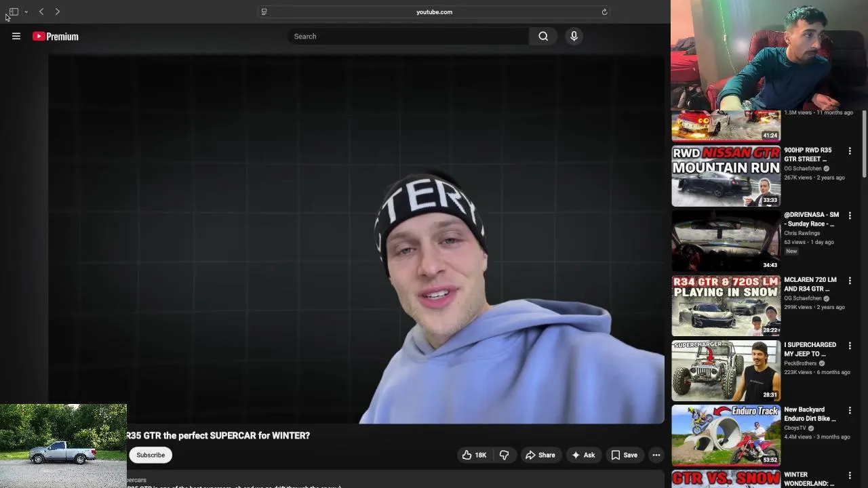Visit the PeckBrothers channel name
The image size is (868, 488).
coord(800,363)
